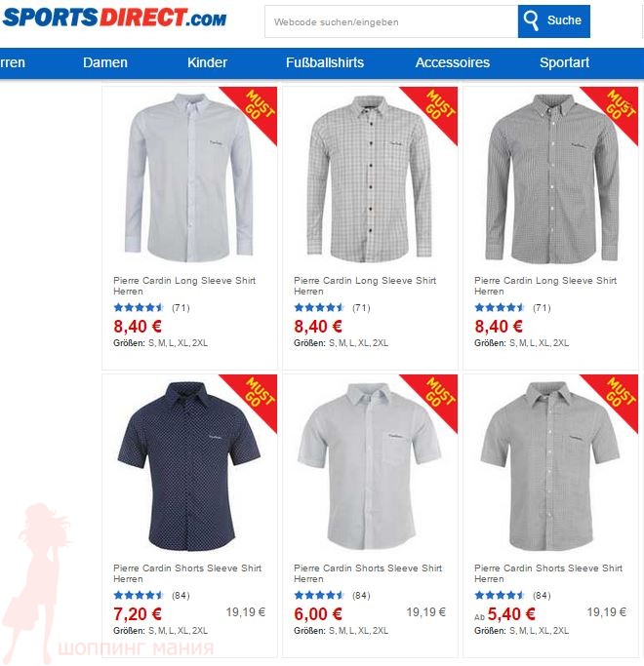Open the Fußballshirts menu
Viewport: 644px width, 666px height.
[325, 62]
